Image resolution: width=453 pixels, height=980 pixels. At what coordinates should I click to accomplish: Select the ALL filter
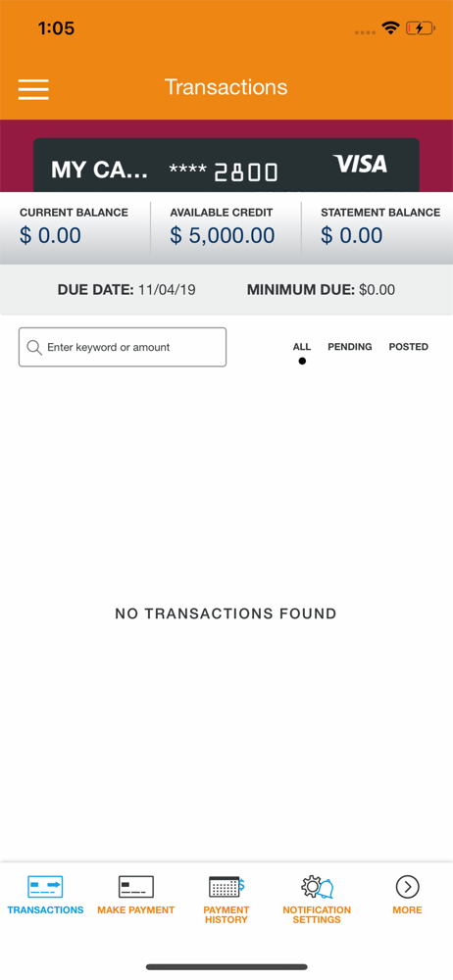[302, 347]
